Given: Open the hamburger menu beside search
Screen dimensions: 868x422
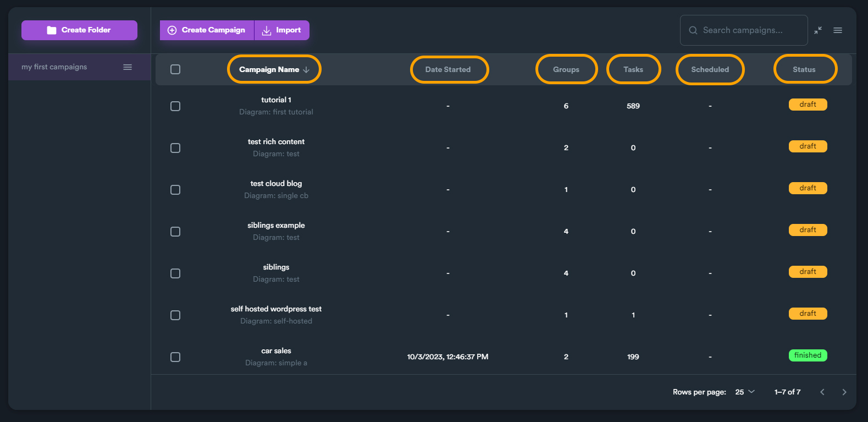Looking at the screenshot, I should click(x=838, y=30).
